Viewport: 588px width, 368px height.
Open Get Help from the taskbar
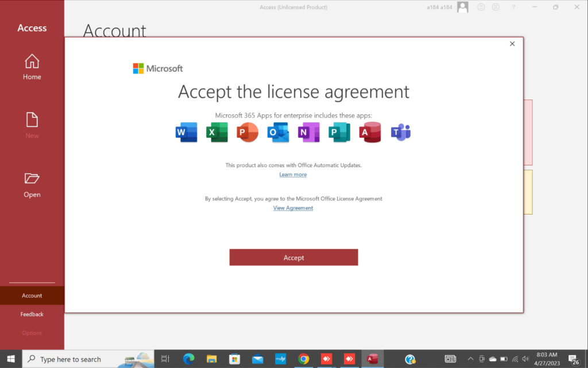(x=410, y=359)
